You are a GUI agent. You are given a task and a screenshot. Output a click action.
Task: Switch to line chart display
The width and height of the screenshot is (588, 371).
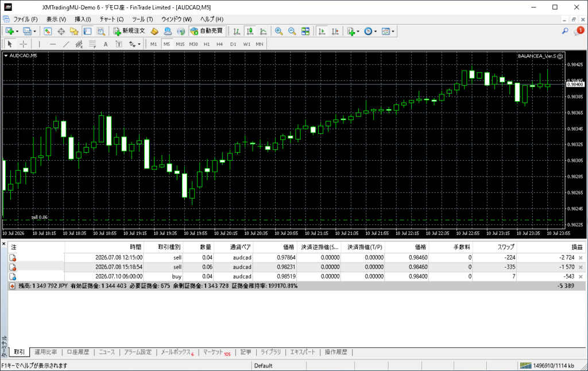(x=263, y=31)
